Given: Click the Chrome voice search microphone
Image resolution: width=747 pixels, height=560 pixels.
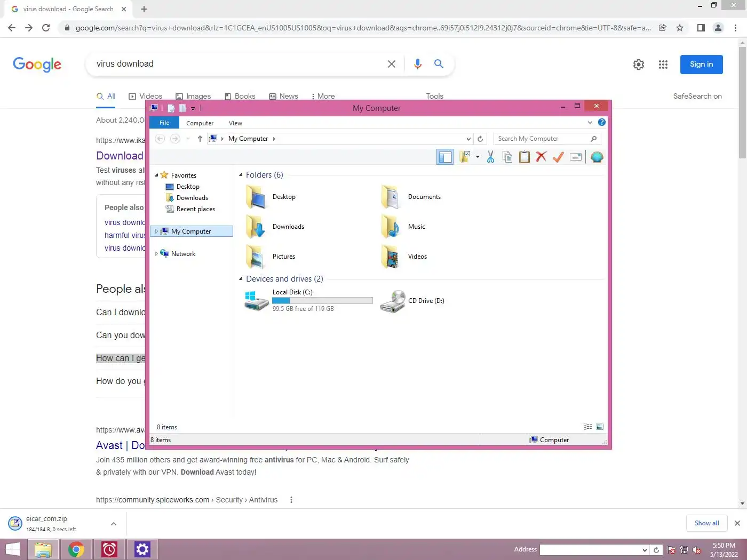Looking at the screenshot, I should [x=418, y=64].
